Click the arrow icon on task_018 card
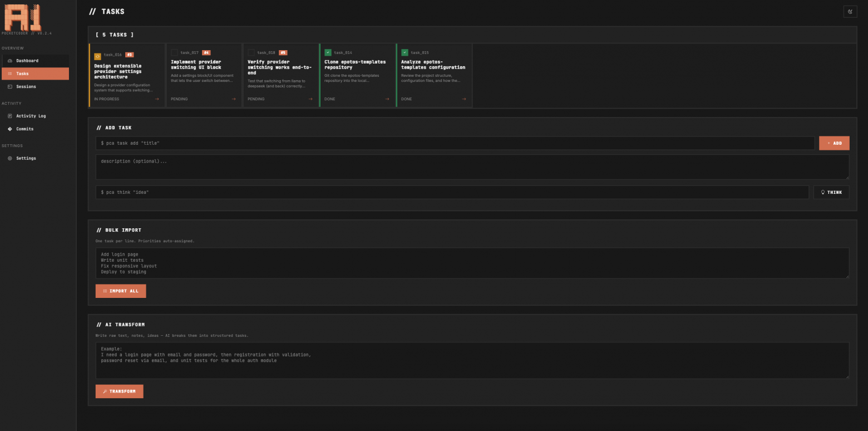Image resolution: width=868 pixels, height=431 pixels. click(310, 99)
